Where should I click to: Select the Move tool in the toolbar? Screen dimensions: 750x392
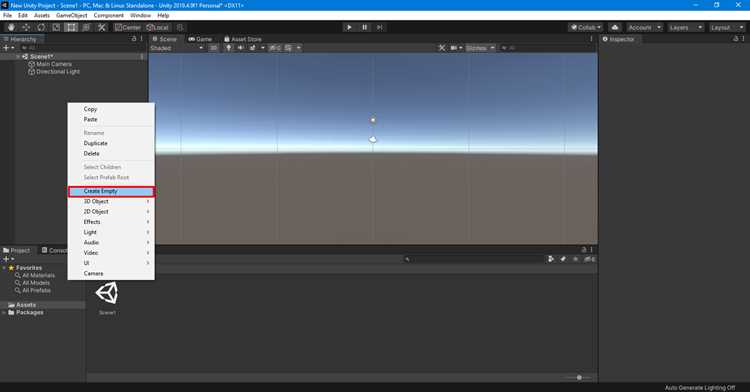(x=26, y=27)
